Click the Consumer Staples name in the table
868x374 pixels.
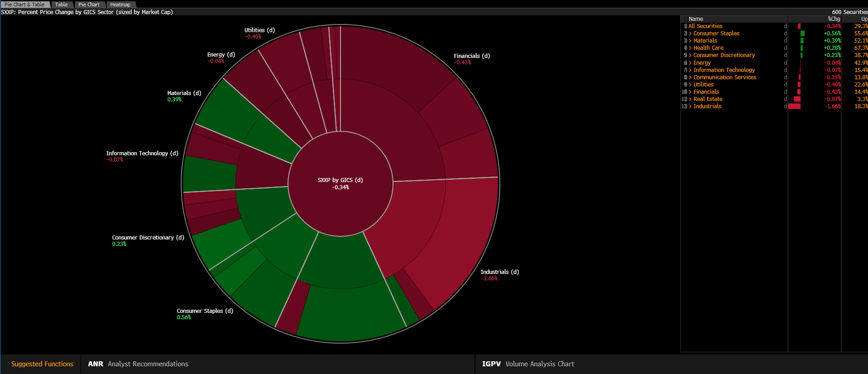(716, 34)
